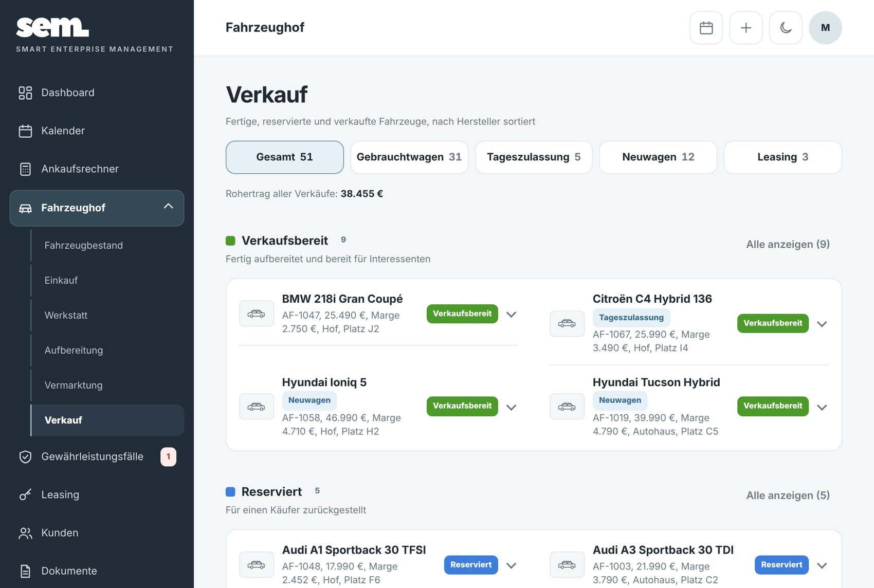This screenshot has width=874, height=588.
Task: Click the Ankaufsrechner calculator icon
Action: (25, 169)
